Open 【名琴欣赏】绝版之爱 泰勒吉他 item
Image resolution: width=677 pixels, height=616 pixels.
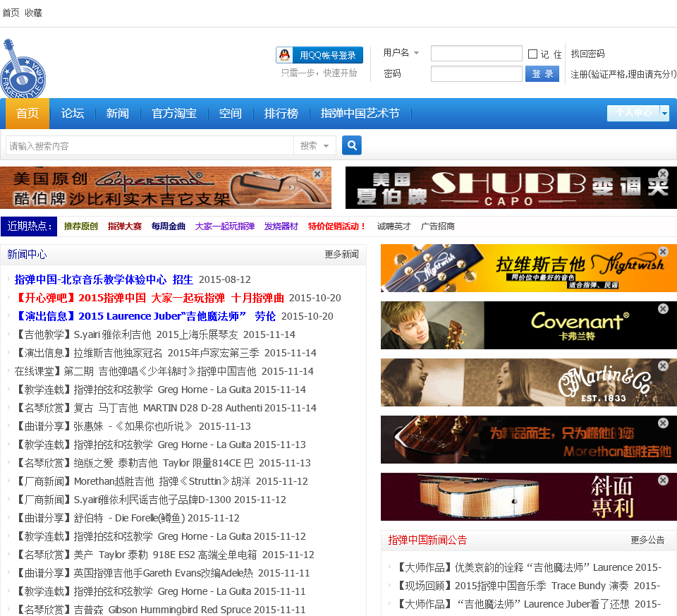tap(134, 463)
